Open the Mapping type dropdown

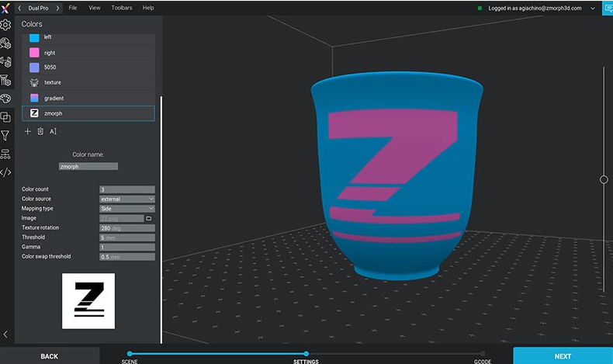[127, 209]
